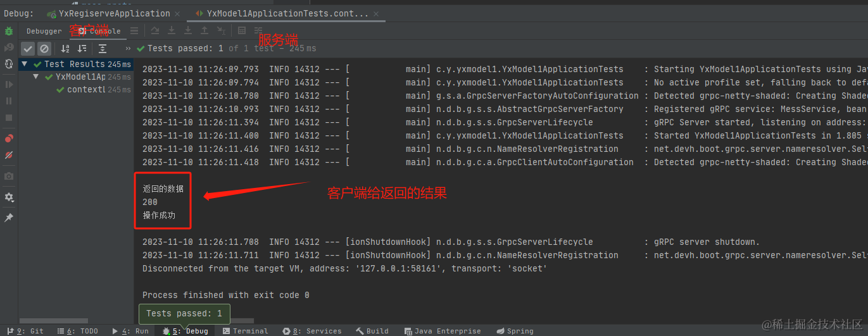The image size is (868, 336).
Task: Sort tests alphabetically
Action: pos(65,48)
